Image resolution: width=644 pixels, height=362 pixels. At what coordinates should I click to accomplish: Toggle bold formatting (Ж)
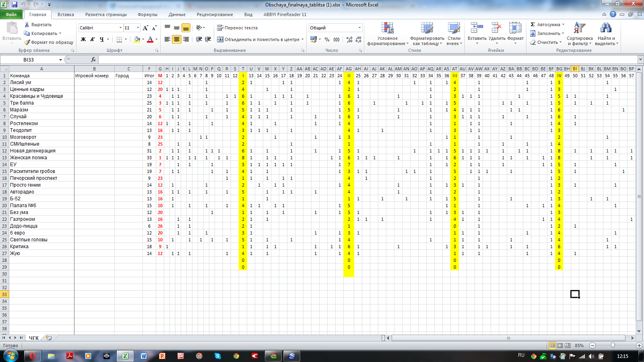point(83,39)
